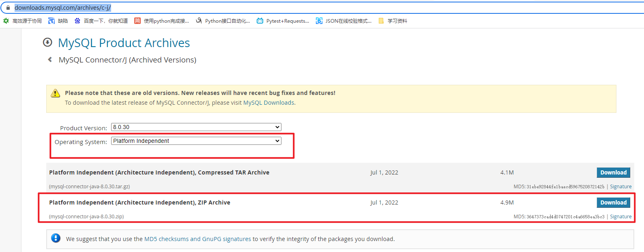Click the bold old versions warning text

coord(200,93)
